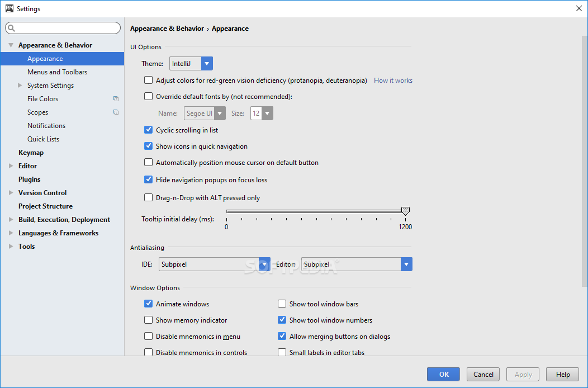This screenshot has width=588, height=388.
Task: Expand the System Settings node
Action: tap(20, 85)
